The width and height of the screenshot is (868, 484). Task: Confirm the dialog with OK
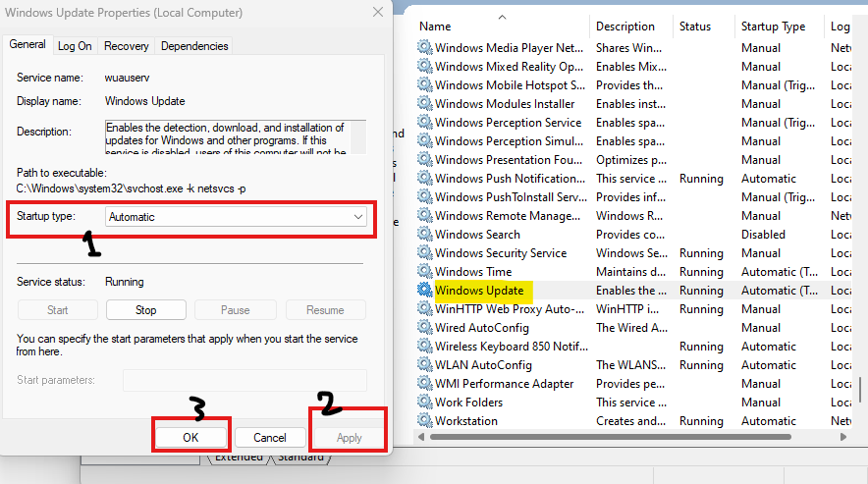[191, 438]
